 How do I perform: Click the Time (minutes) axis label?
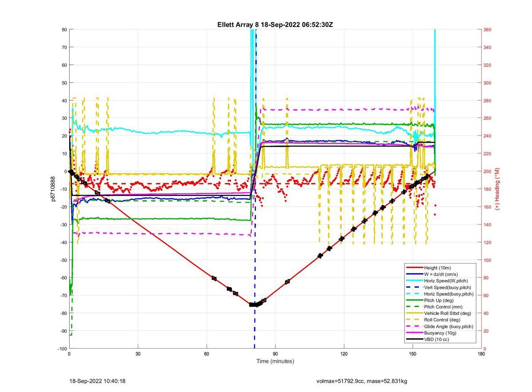tap(275, 361)
